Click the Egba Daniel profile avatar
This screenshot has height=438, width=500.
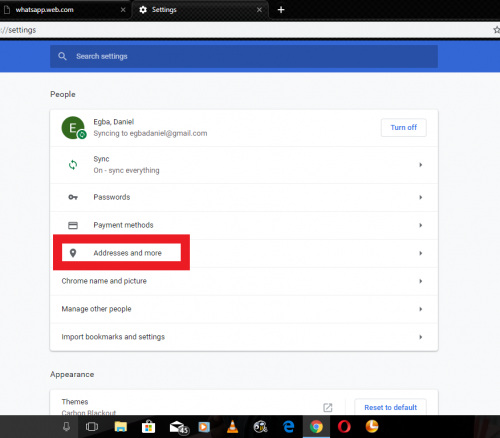coord(73,127)
